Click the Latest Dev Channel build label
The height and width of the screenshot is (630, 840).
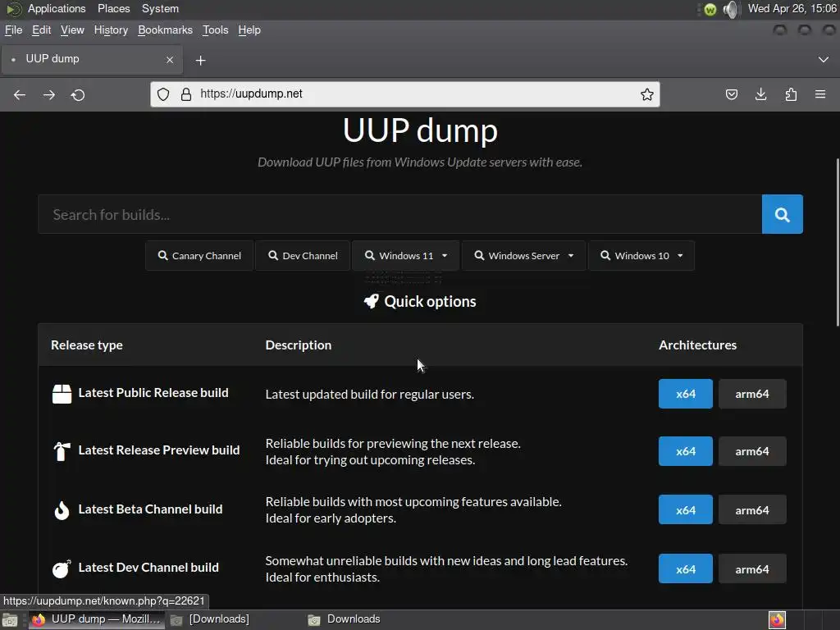click(x=148, y=568)
